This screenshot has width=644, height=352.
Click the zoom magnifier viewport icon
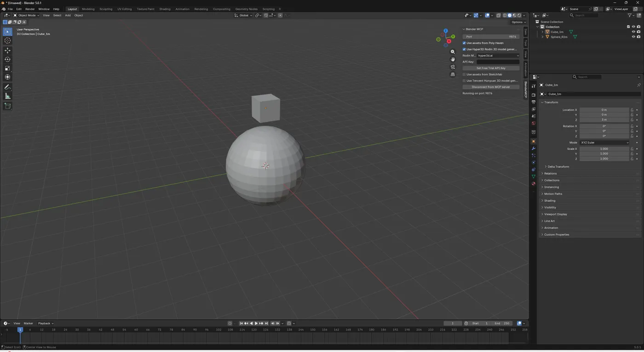[x=453, y=52]
